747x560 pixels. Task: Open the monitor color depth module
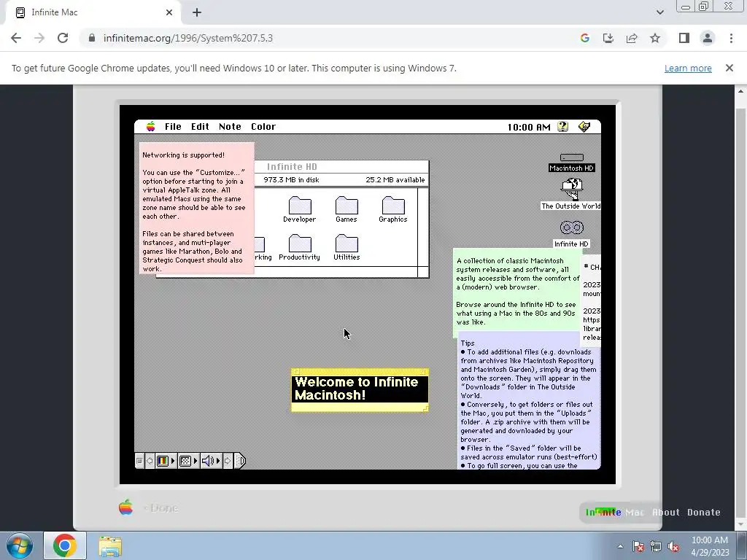(166, 461)
